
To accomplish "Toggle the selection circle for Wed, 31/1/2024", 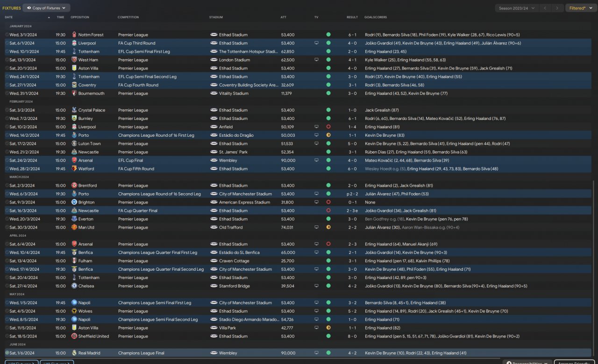I will click(7, 93).
